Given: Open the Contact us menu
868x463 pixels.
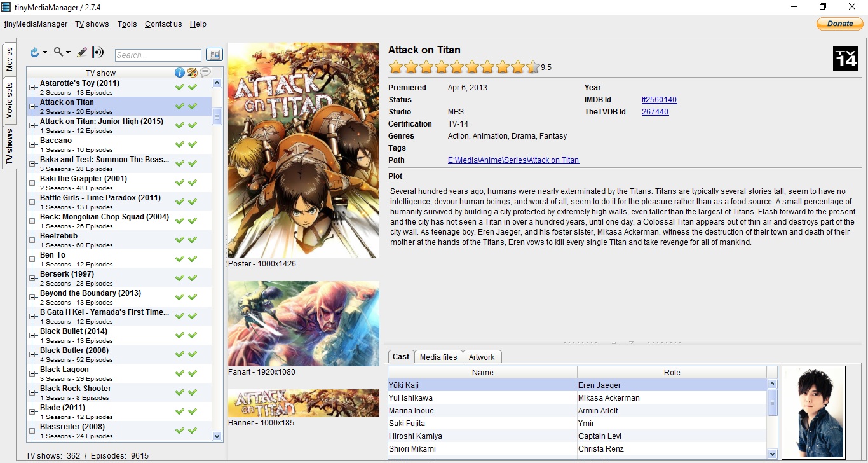Looking at the screenshot, I should click(163, 24).
